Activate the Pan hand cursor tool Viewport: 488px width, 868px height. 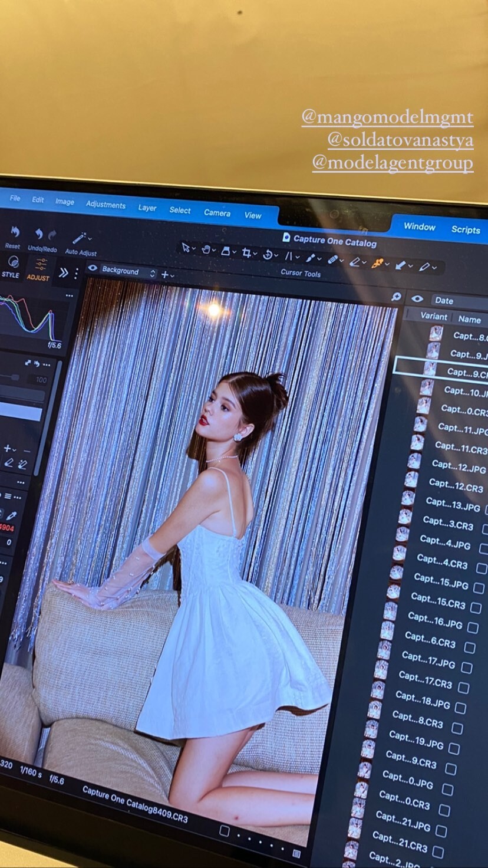coord(206,249)
